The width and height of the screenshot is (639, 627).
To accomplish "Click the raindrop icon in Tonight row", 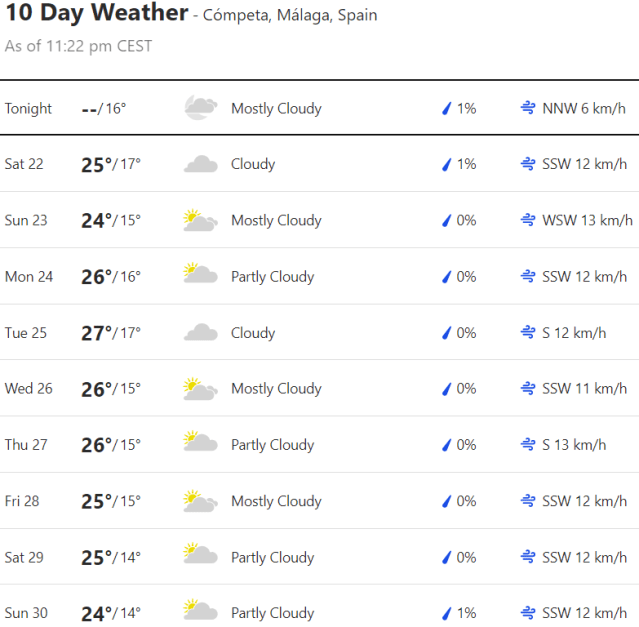I will [x=447, y=108].
